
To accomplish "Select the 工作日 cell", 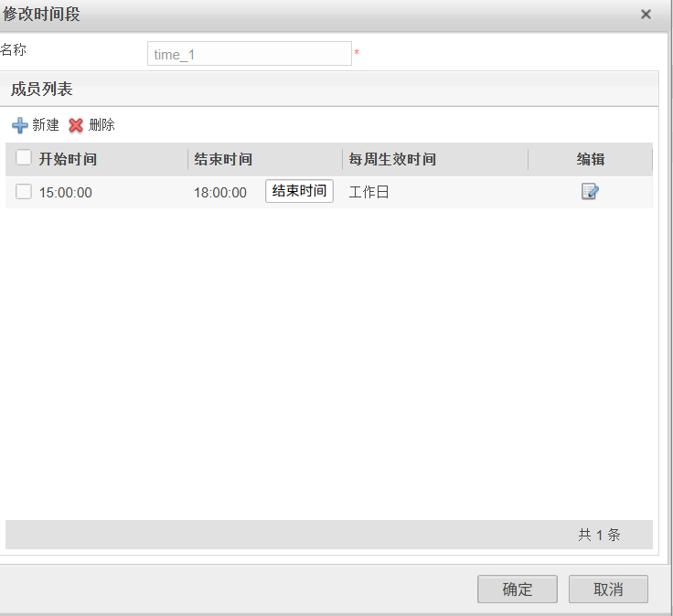I will 369,192.
